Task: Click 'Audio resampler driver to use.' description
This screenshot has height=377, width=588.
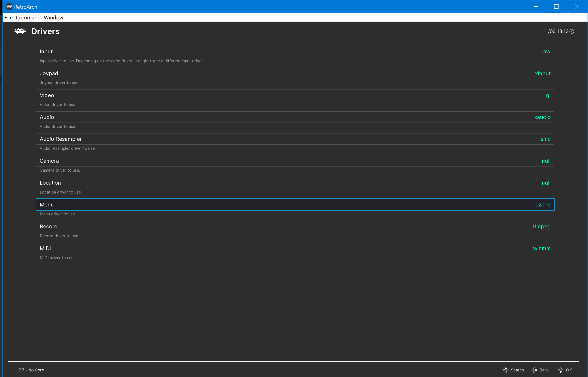Action: click(x=68, y=148)
